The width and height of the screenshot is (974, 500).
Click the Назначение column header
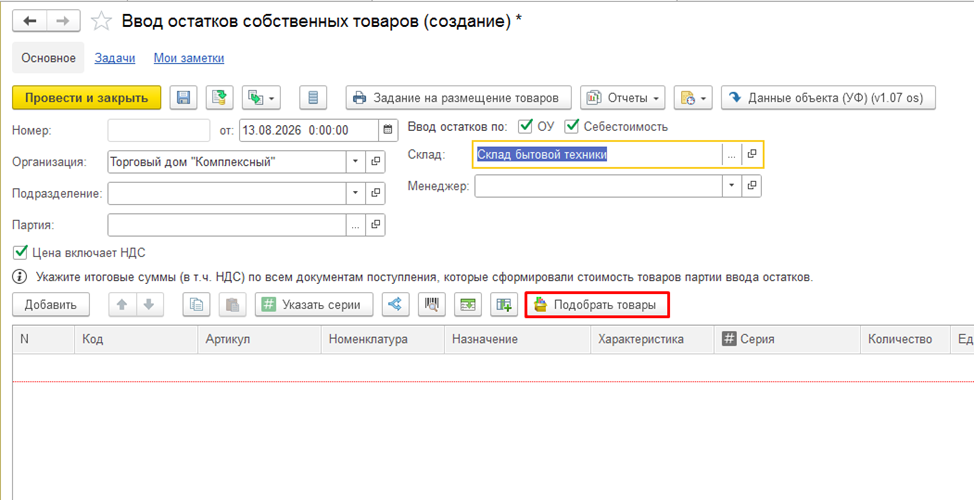point(517,339)
